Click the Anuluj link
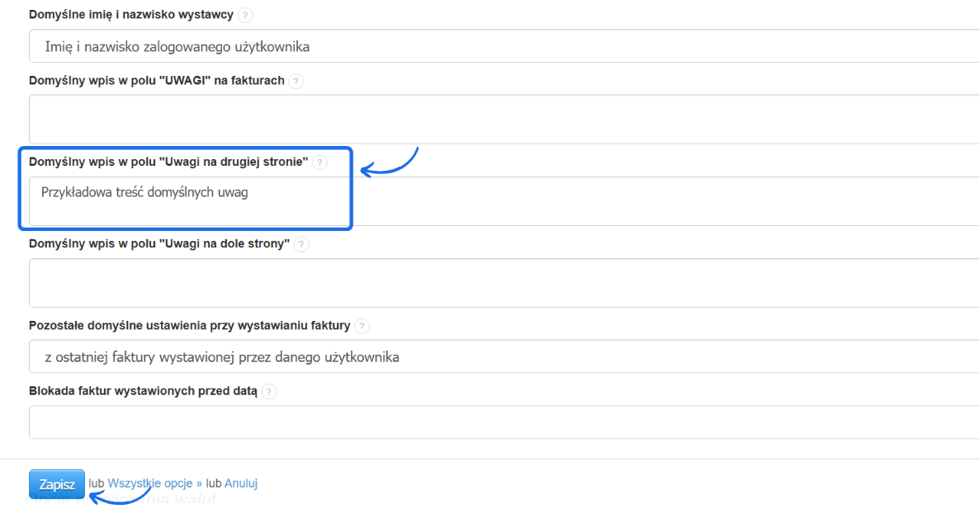The height and width of the screenshot is (518, 980). (241, 483)
